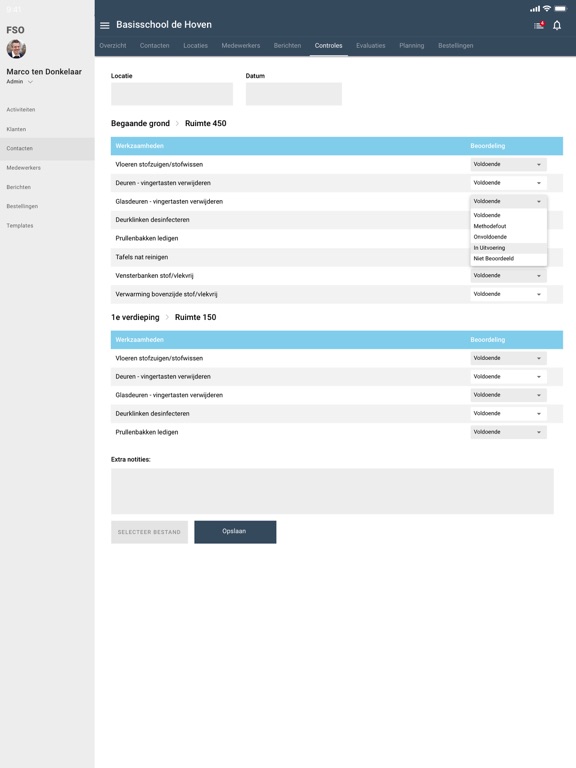Image resolution: width=576 pixels, height=768 pixels.
Task: Click the cellular signal icon
Action: (x=535, y=9)
